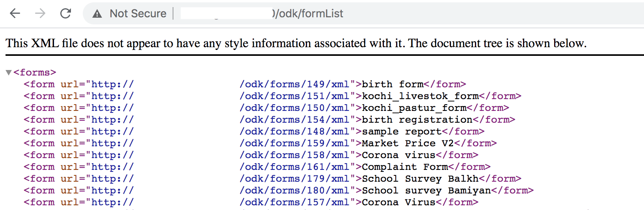Click the /odk/forms/158/xml URL path
Screen dimensions: 644x210
point(294,155)
